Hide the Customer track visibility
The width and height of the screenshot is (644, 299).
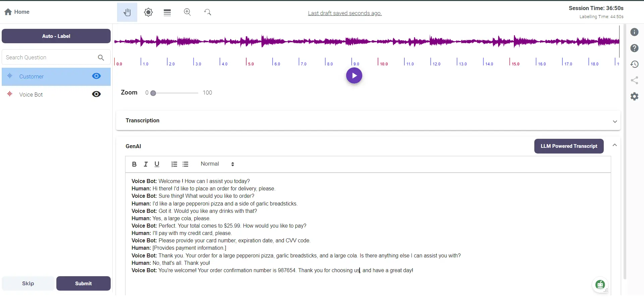tap(96, 76)
